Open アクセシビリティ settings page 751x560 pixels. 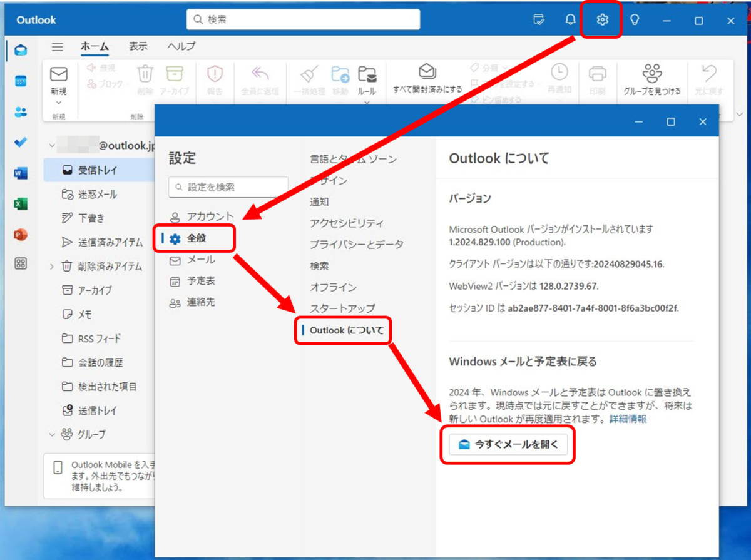(347, 223)
